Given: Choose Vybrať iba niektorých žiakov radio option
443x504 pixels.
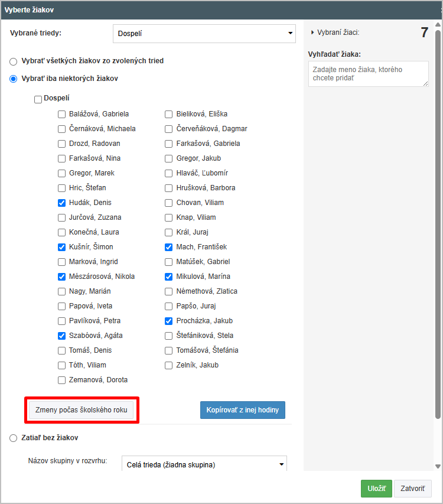Looking at the screenshot, I should [13, 79].
